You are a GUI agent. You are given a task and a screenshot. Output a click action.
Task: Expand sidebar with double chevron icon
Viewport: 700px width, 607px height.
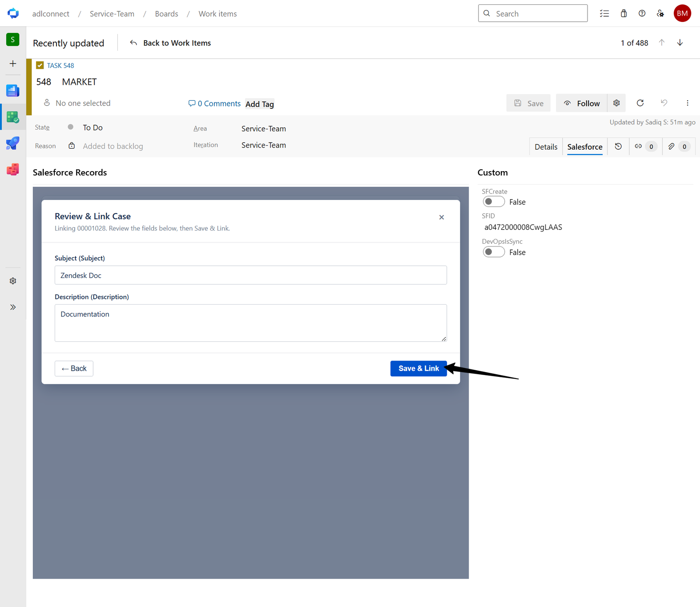[13, 307]
